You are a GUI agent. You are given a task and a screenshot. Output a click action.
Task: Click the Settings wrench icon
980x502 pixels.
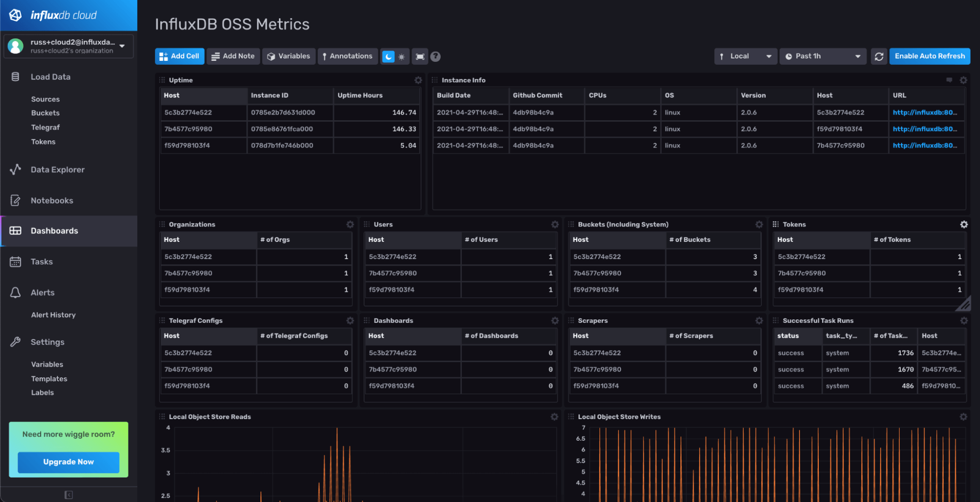(x=15, y=342)
